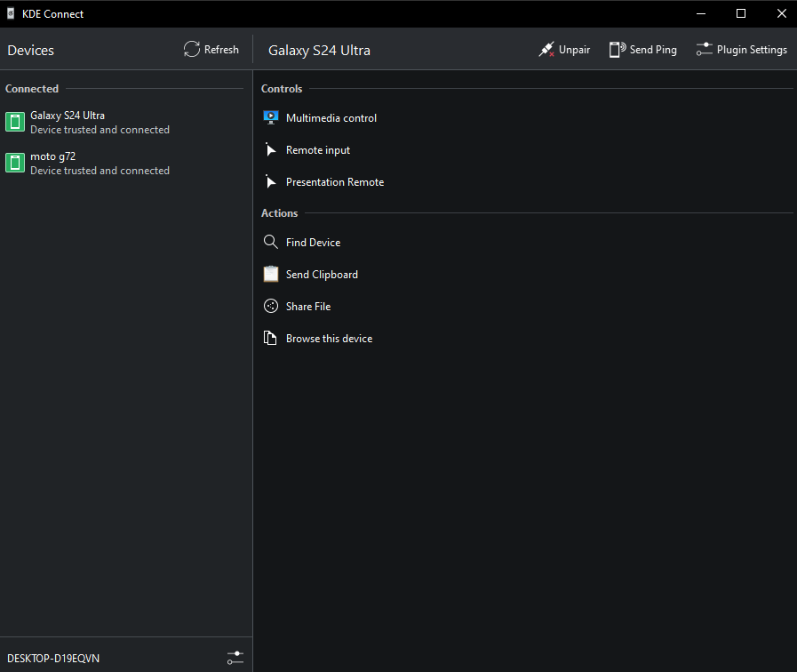Unpair the Galaxy S24 Ultra device
Screen dimensions: 797x672
coord(564,49)
